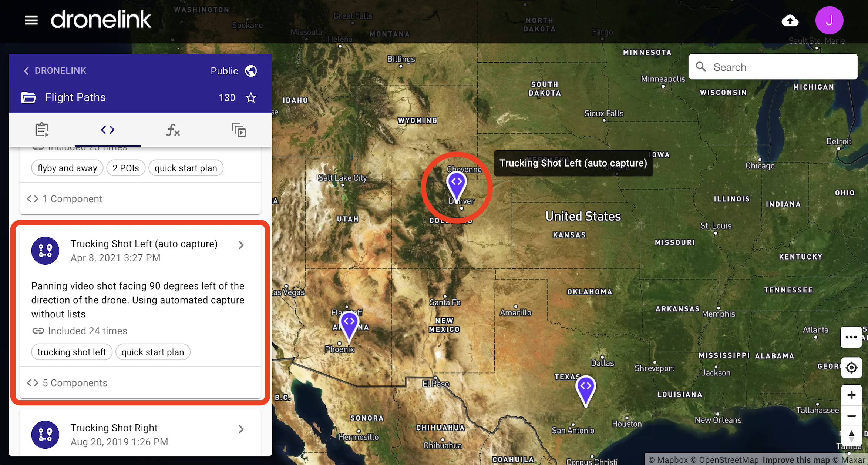Click into the map Search field
Screen dimensions: 868x465
[773, 67]
